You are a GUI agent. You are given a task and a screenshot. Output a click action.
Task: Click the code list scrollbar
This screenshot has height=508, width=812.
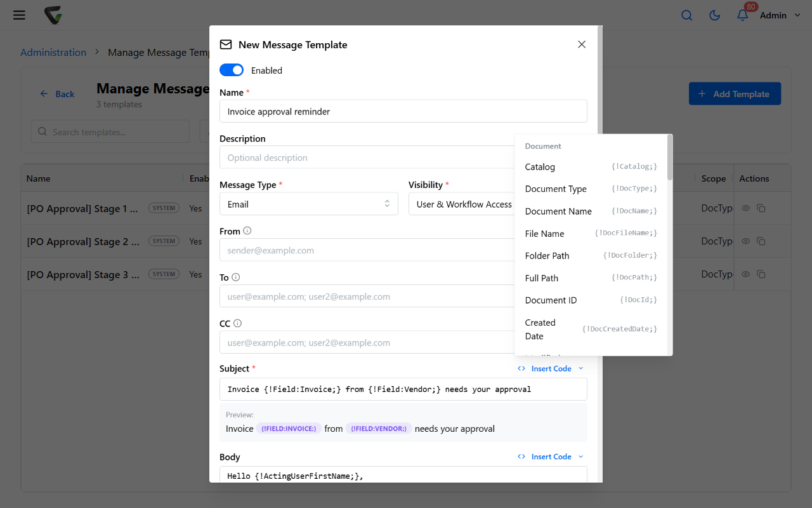tap(670, 157)
